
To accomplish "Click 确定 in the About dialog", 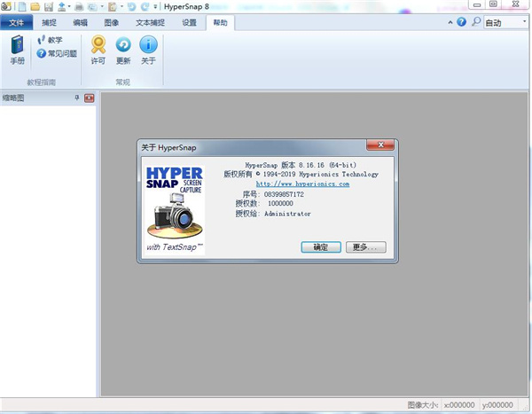I will click(x=321, y=247).
